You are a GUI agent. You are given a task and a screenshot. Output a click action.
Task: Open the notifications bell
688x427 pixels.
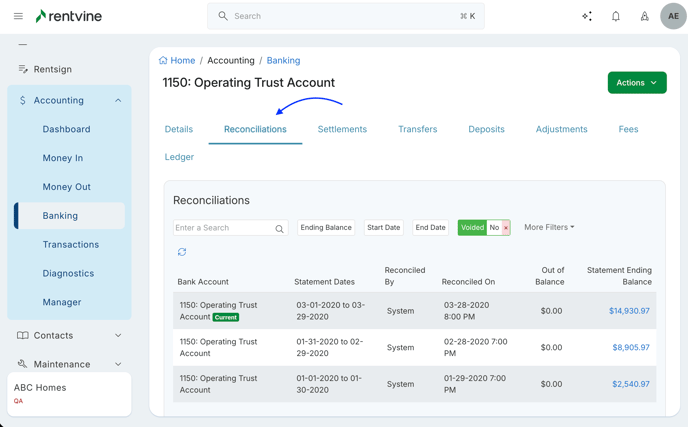(616, 16)
